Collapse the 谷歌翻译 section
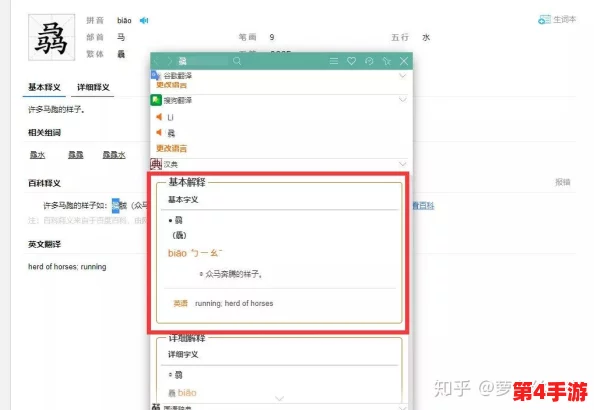The image size is (594, 410). (x=403, y=75)
